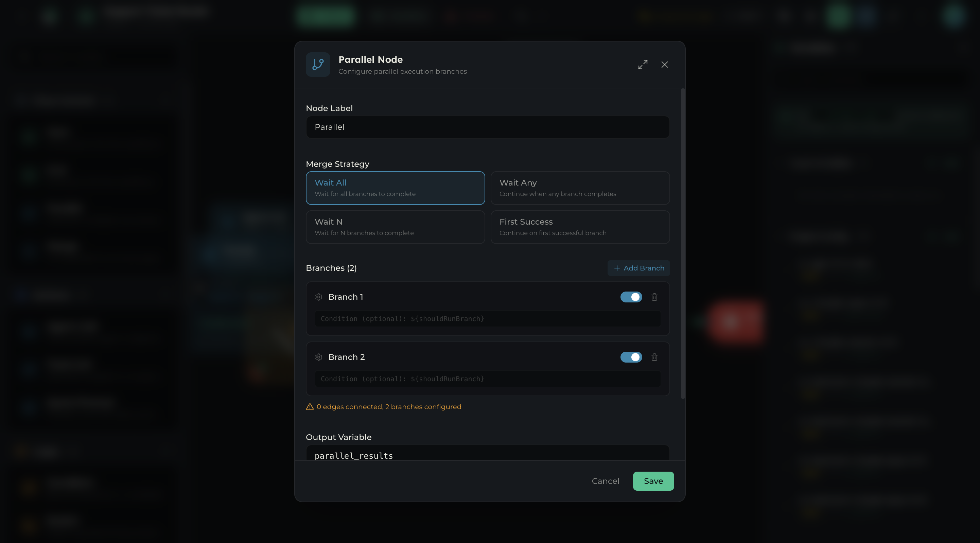
Task: Click the 'Branch 2' name text
Action: pos(346,357)
